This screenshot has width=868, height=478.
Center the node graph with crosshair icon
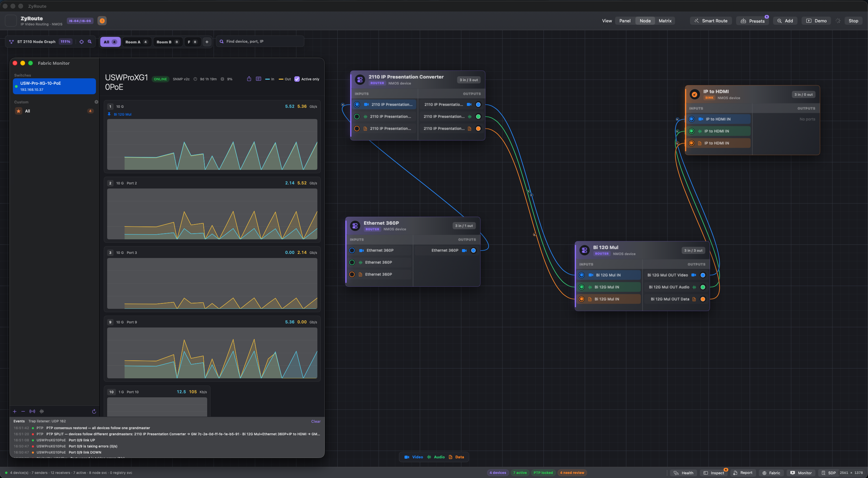coord(81,42)
